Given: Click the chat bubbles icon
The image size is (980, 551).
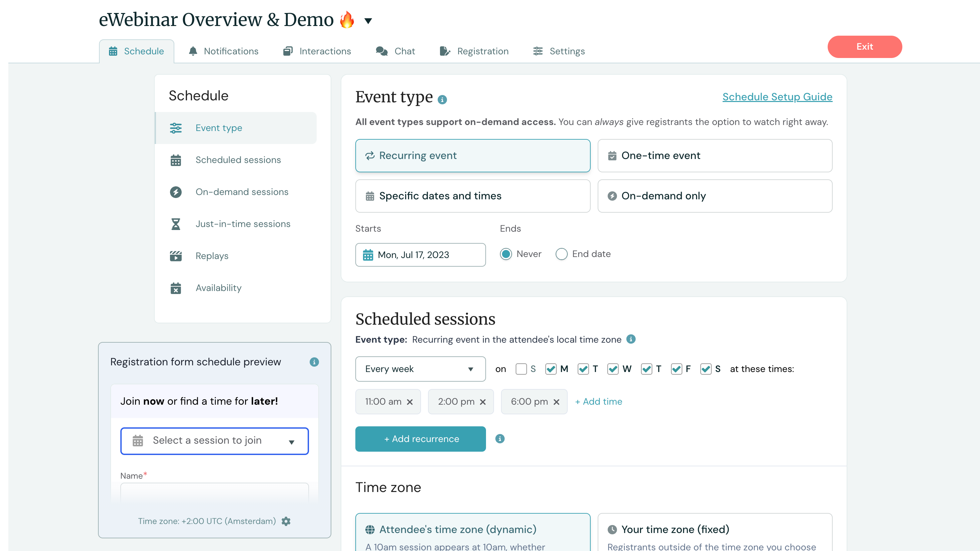Looking at the screenshot, I should coord(382,51).
